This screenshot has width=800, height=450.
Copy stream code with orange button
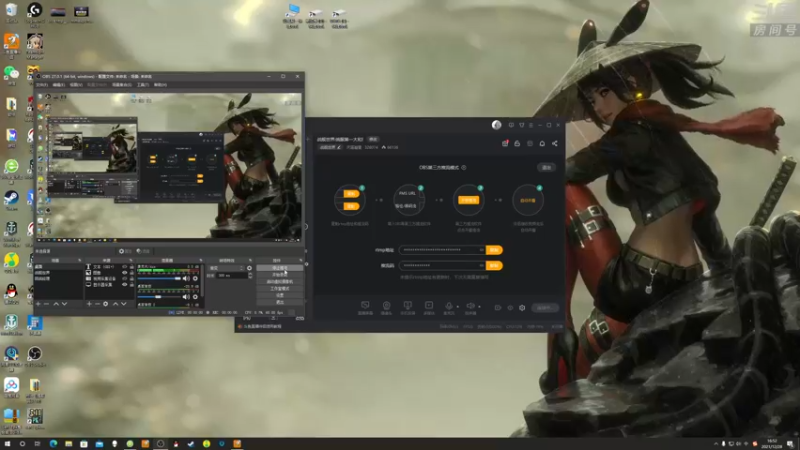494,266
